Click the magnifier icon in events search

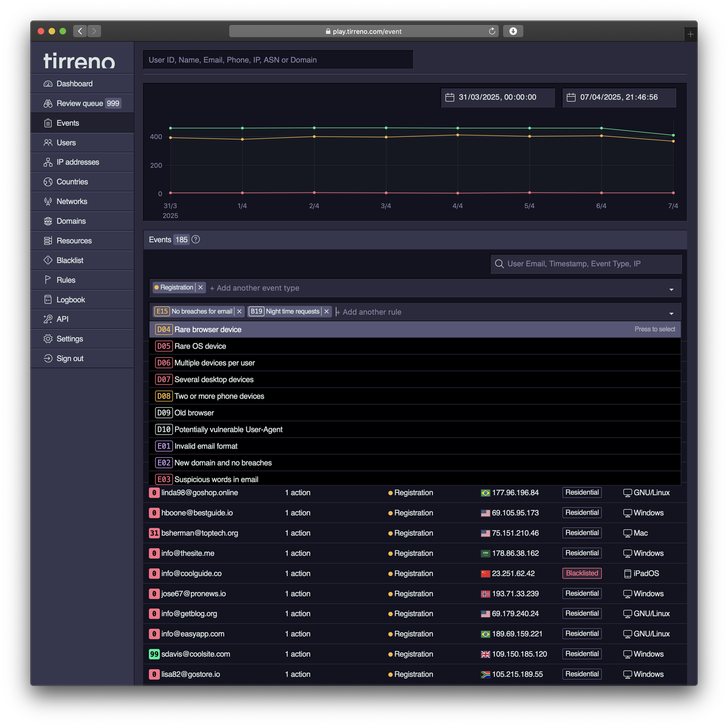[499, 264]
